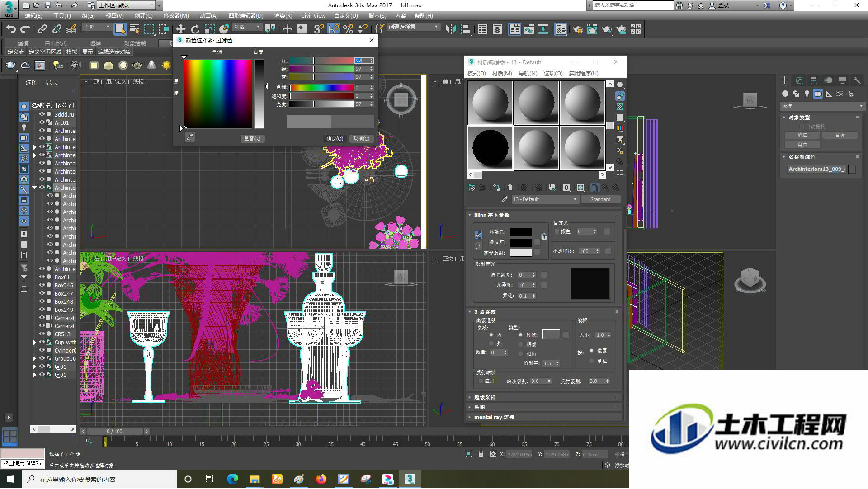Select Cameras category in Create panel
868x489 pixels.
(x=818, y=94)
